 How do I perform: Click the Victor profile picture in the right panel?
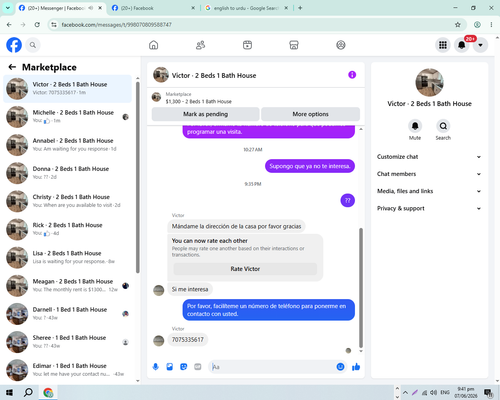click(x=429, y=83)
